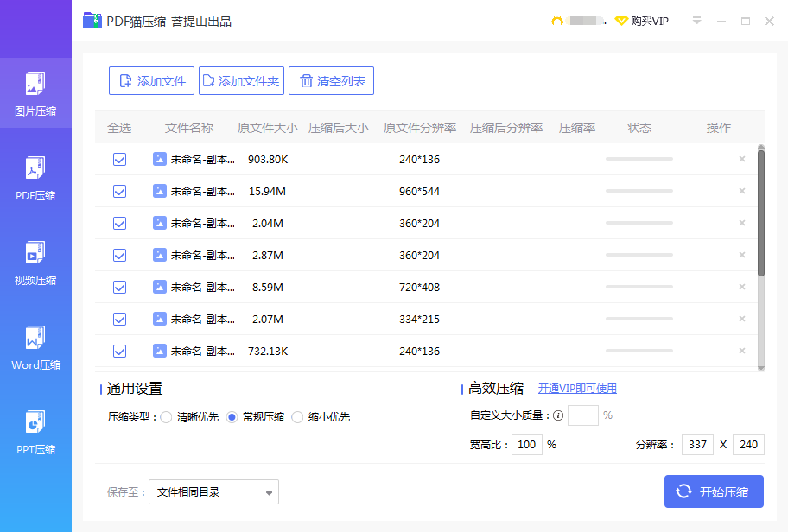Toggle the checkbox for the 8.59M file
Image resolution: width=788 pixels, height=532 pixels.
119,288
